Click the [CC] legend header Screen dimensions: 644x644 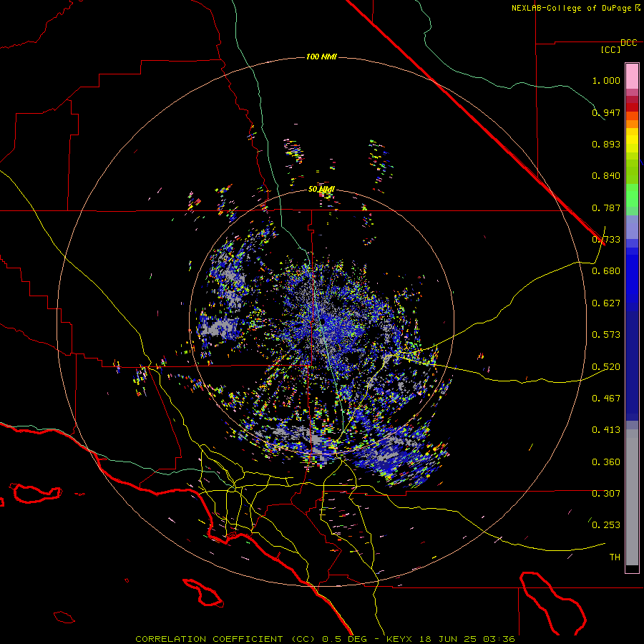click(610, 49)
